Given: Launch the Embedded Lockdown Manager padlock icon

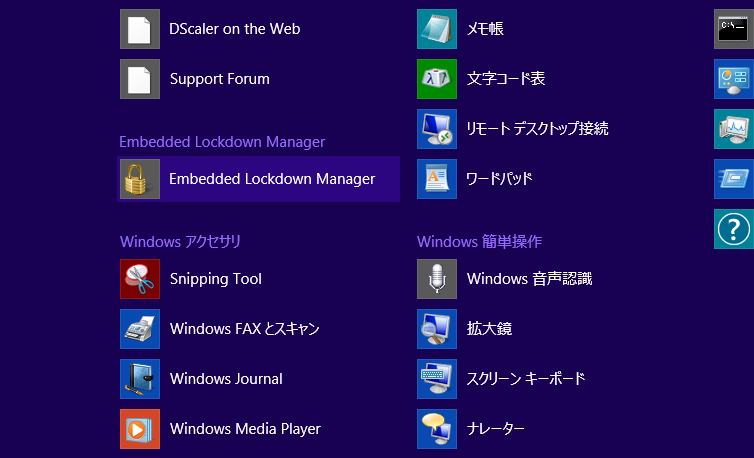Looking at the screenshot, I should point(140,179).
